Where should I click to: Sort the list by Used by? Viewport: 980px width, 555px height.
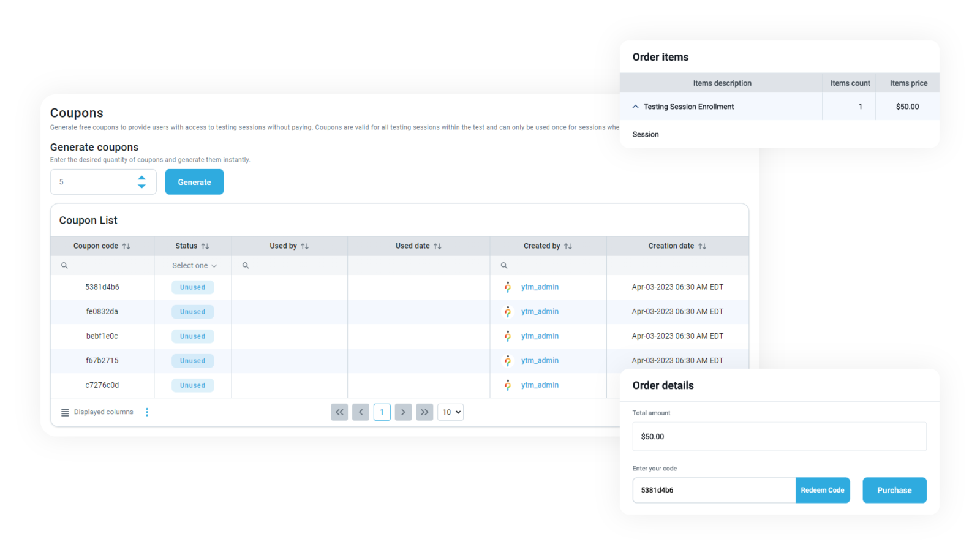tap(304, 246)
